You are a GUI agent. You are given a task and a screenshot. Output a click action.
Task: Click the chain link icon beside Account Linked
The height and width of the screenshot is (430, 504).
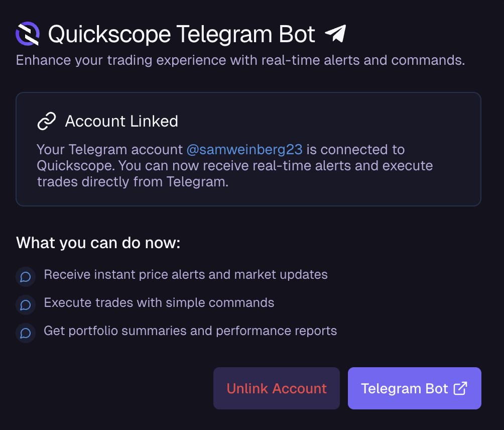point(47,121)
